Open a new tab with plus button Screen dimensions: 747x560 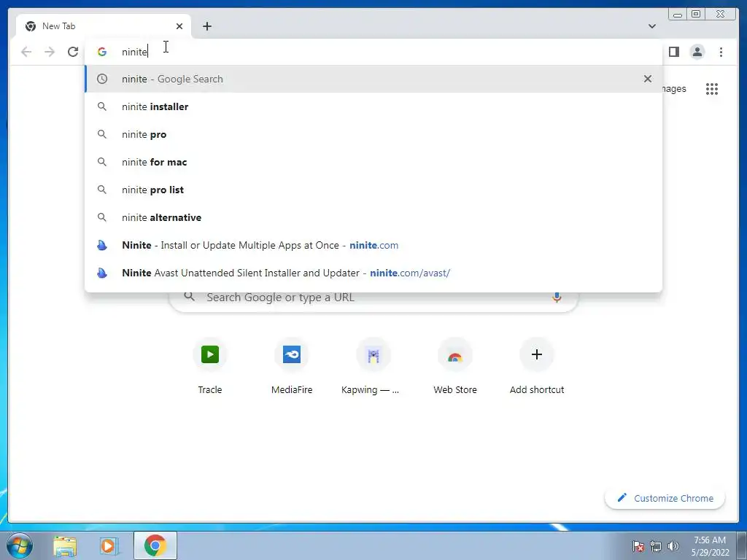[206, 26]
